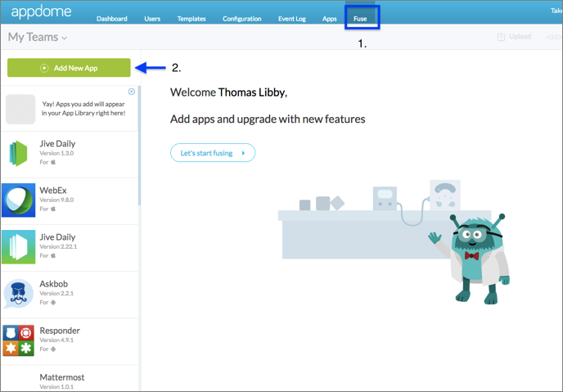Open the Configuration tab

pos(241,19)
